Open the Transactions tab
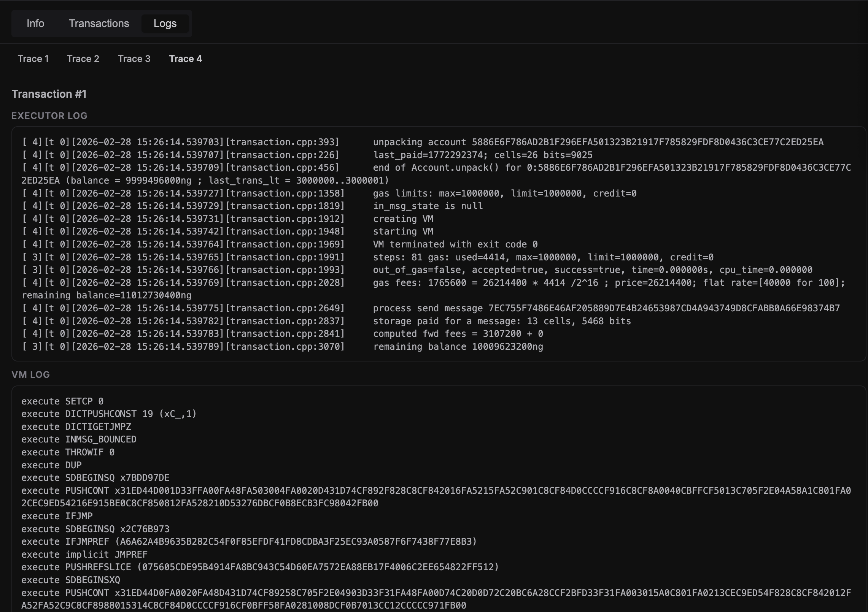This screenshot has height=612, width=868. (x=99, y=23)
